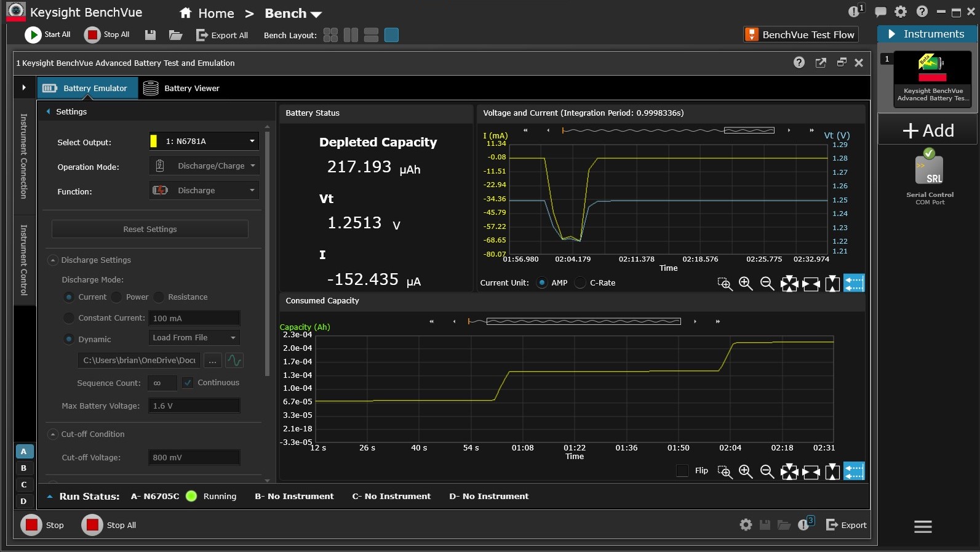Image resolution: width=980 pixels, height=552 pixels.
Task: Autoscale all axes on voltage chart
Action: [789, 283]
